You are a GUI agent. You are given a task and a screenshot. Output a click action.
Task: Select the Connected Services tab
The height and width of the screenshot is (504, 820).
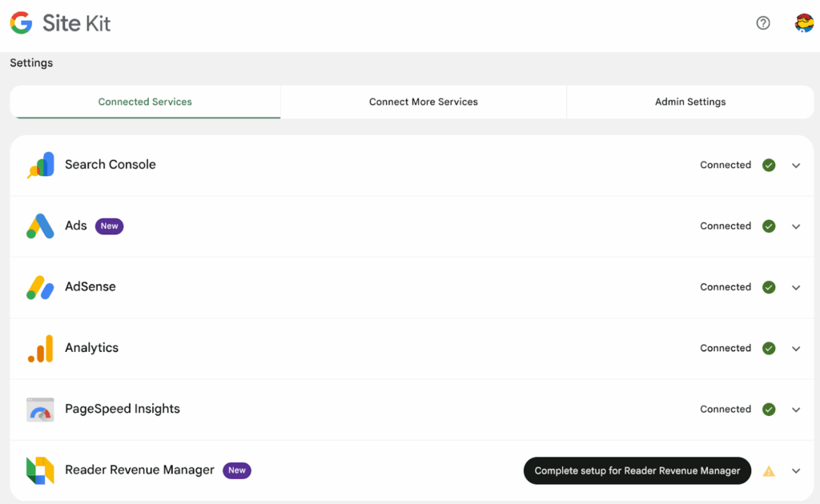145,102
